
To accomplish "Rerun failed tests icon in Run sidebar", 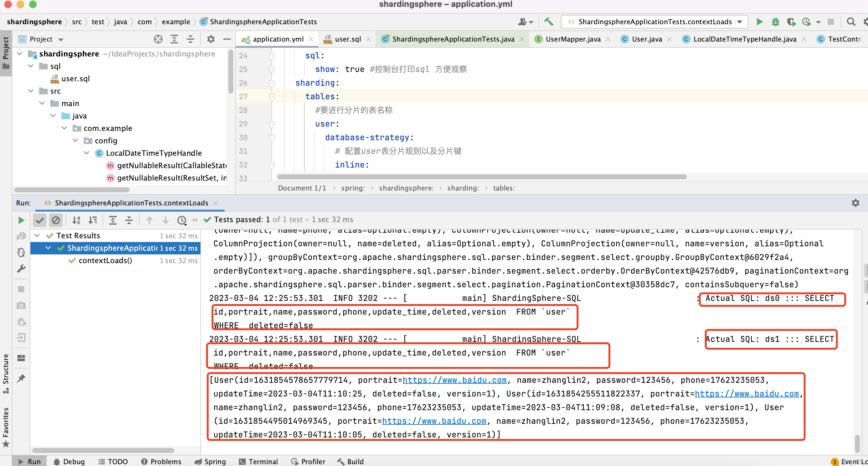I will click(x=21, y=236).
